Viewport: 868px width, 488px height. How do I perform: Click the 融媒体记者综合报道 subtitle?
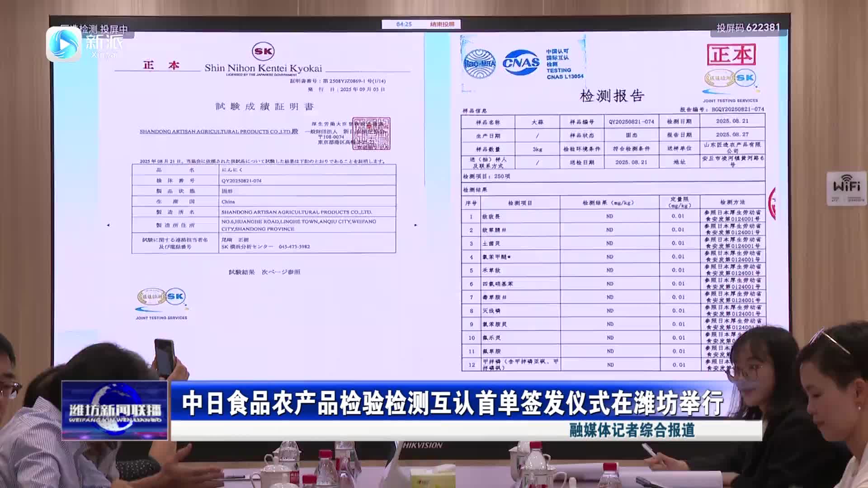click(632, 430)
